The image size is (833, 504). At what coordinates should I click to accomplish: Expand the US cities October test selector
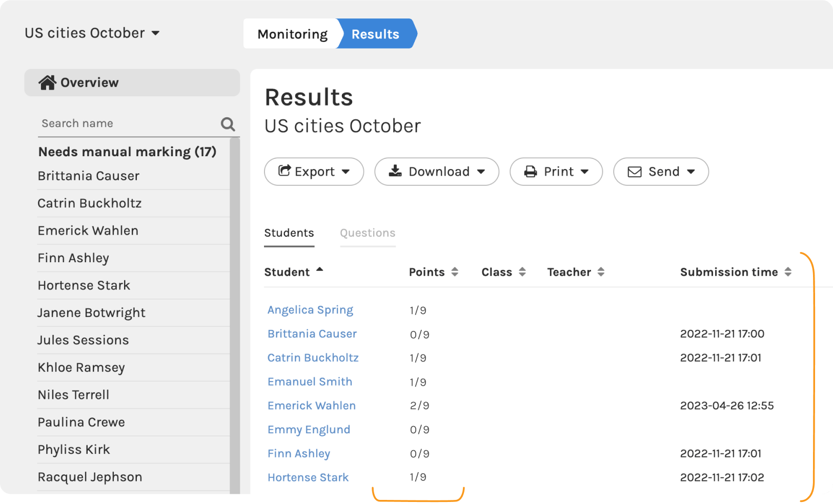pyautogui.click(x=92, y=33)
